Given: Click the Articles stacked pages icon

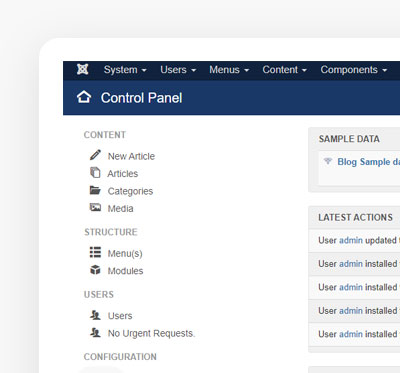Looking at the screenshot, I should pos(95,173).
